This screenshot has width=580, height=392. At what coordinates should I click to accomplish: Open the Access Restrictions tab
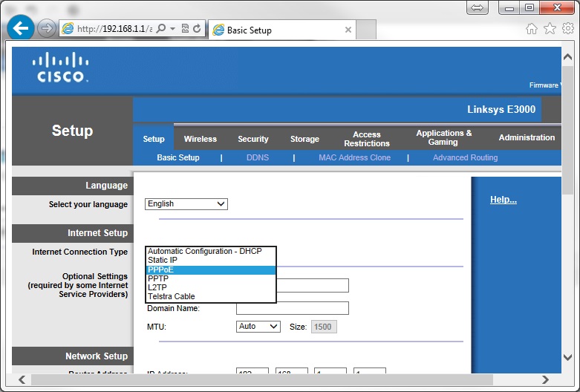367,139
